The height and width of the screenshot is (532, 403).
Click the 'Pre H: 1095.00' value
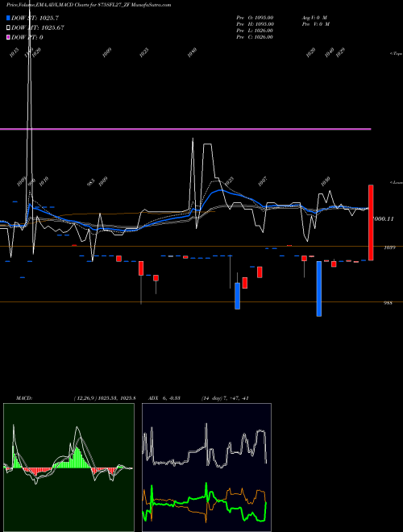pos(255,24)
